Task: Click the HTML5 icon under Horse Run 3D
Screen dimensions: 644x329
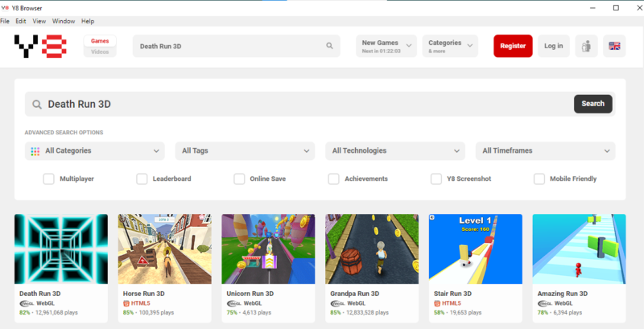Action: pyautogui.click(x=126, y=303)
